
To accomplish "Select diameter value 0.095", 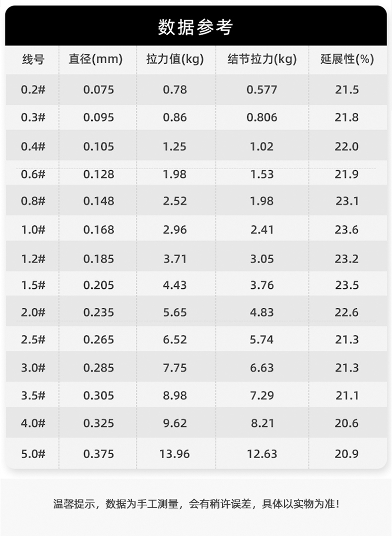I will [98, 117].
